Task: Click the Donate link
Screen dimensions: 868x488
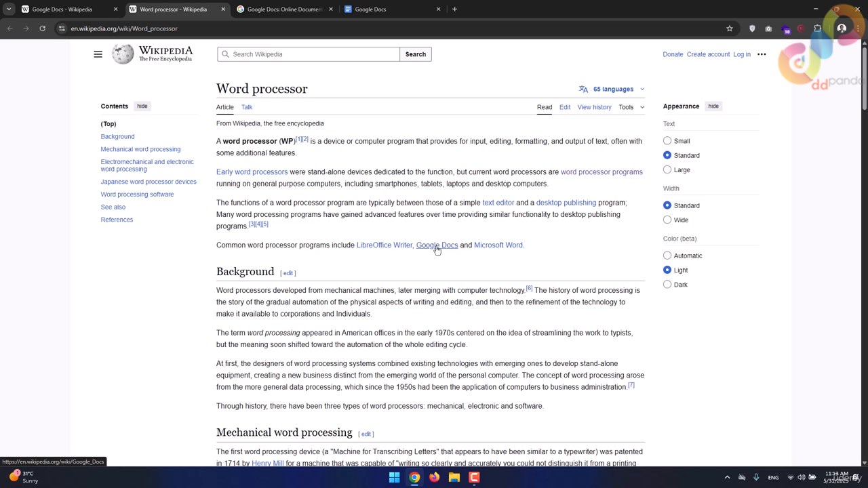Action: 673,54
